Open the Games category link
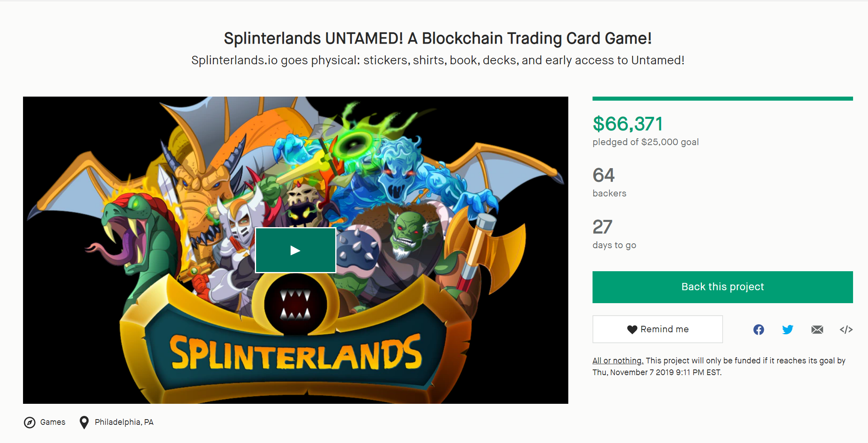Viewport: 868px width, 443px height. (53, 422)
